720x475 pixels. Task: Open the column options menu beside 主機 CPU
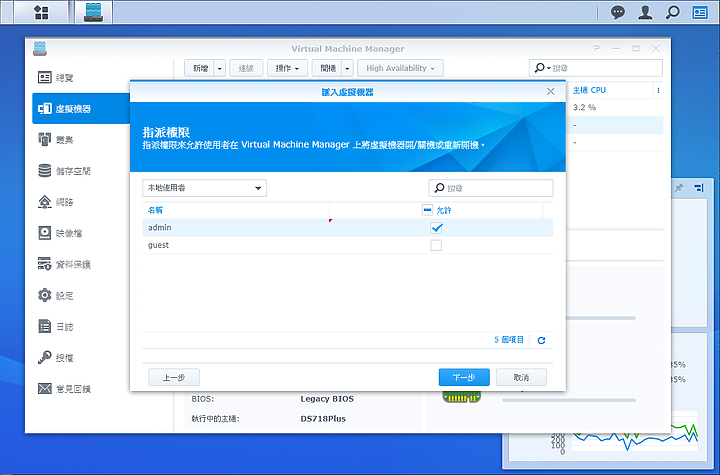(658, 90)
